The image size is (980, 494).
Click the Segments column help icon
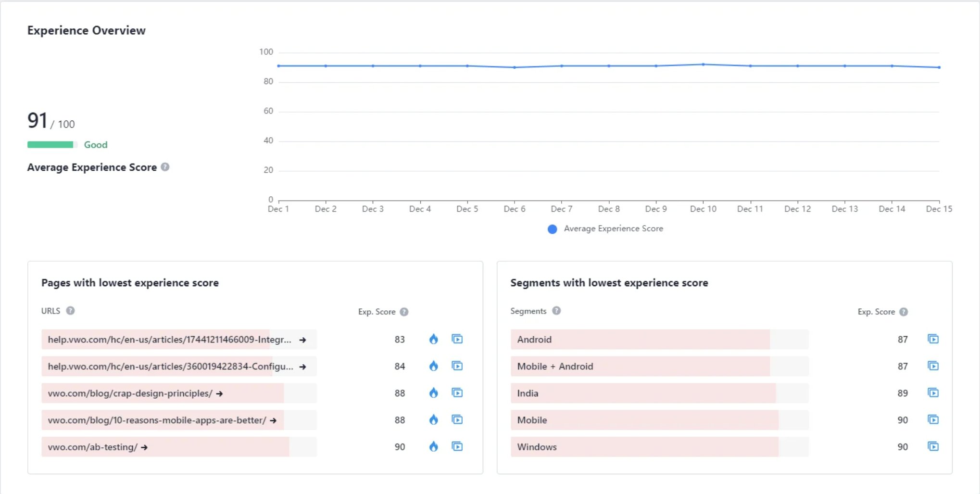[556, 311]
